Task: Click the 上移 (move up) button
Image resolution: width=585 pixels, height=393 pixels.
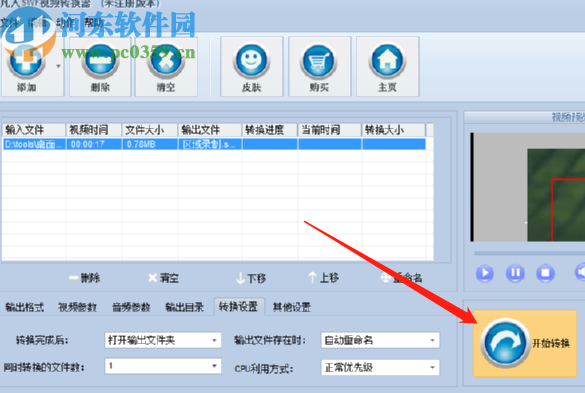Action: (x=323, y=278)
